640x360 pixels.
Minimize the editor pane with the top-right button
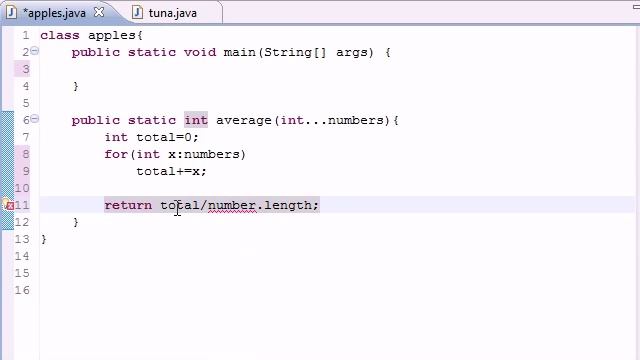pos(636,7)
